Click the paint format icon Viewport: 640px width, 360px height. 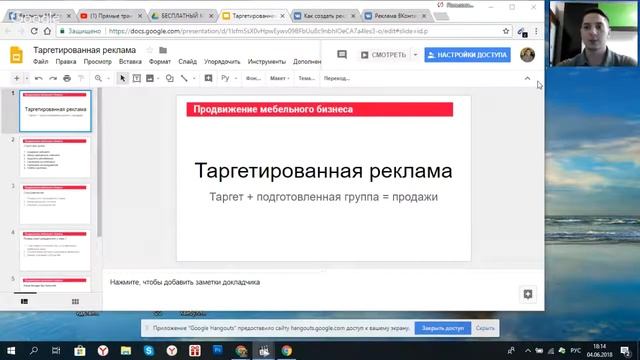[81, 78]
